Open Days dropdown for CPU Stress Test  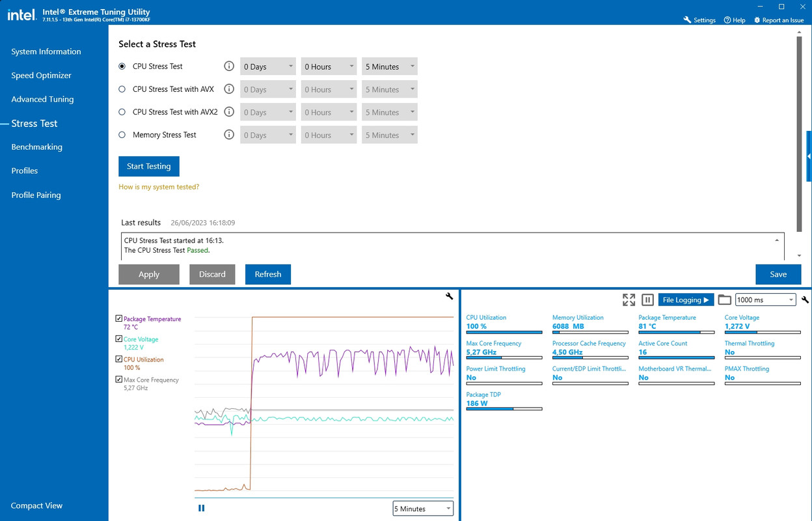268,66
